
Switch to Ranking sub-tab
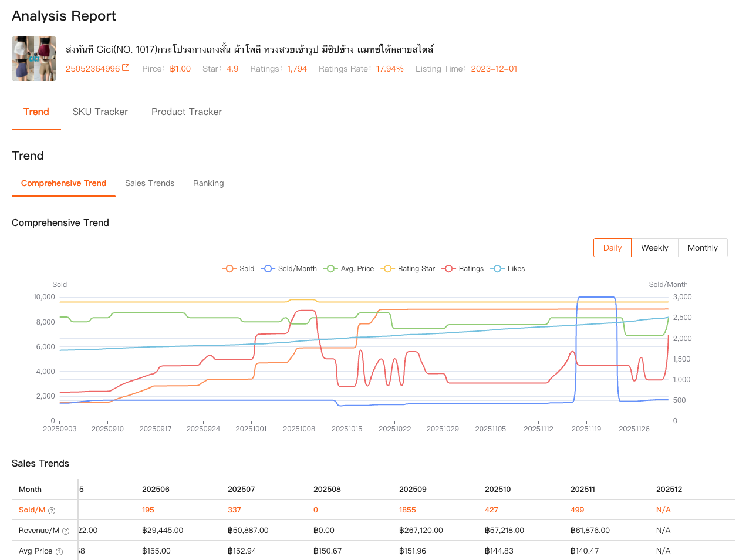(x=208, y=183)
